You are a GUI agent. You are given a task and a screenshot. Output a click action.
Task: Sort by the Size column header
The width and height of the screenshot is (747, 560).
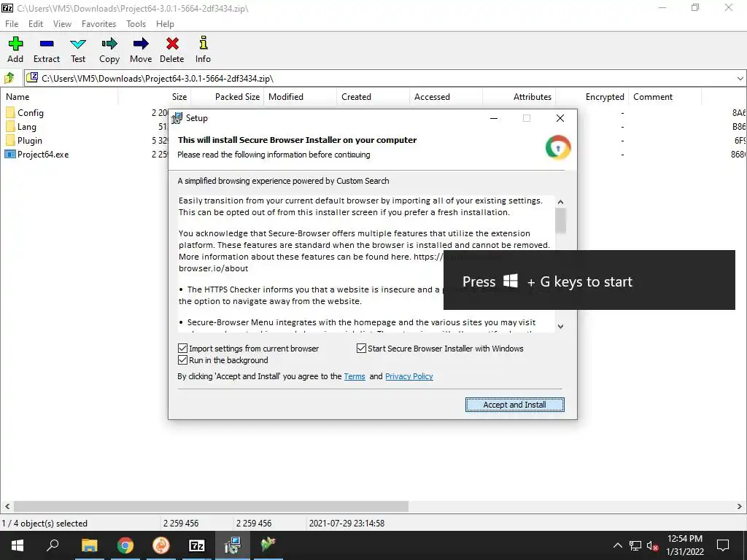pyautogui.click(x=155, y=97)
